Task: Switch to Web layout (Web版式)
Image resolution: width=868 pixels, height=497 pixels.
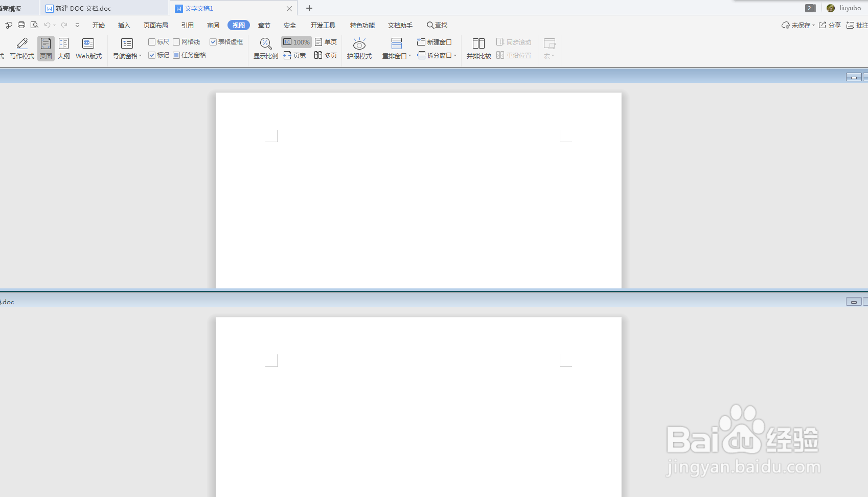Action: click(88, 49)
